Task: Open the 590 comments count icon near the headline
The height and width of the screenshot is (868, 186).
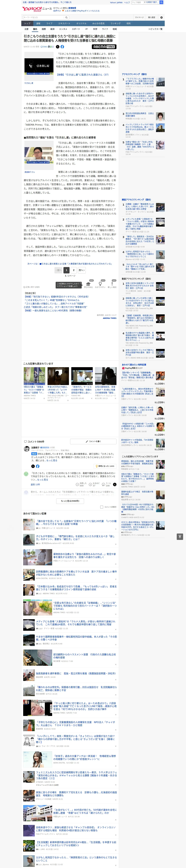Action: click(44, 47)
